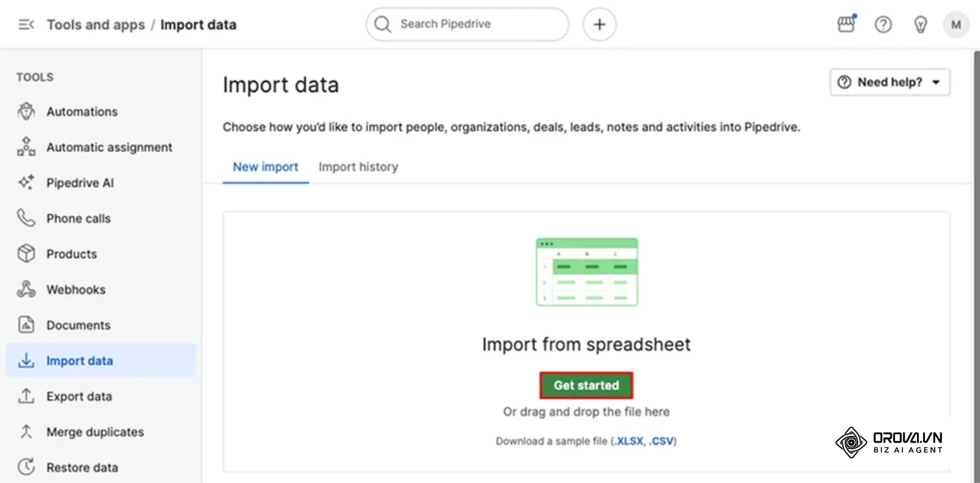This screenshot has width=980, height=483.
Task: Click the Automatic assignment icon
Action: [26, 147]
